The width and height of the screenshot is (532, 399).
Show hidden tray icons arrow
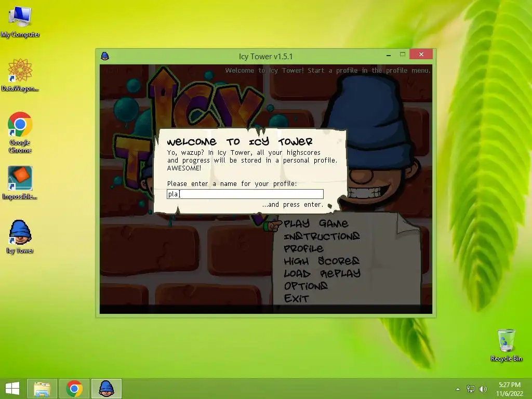[x=458, y=389]
